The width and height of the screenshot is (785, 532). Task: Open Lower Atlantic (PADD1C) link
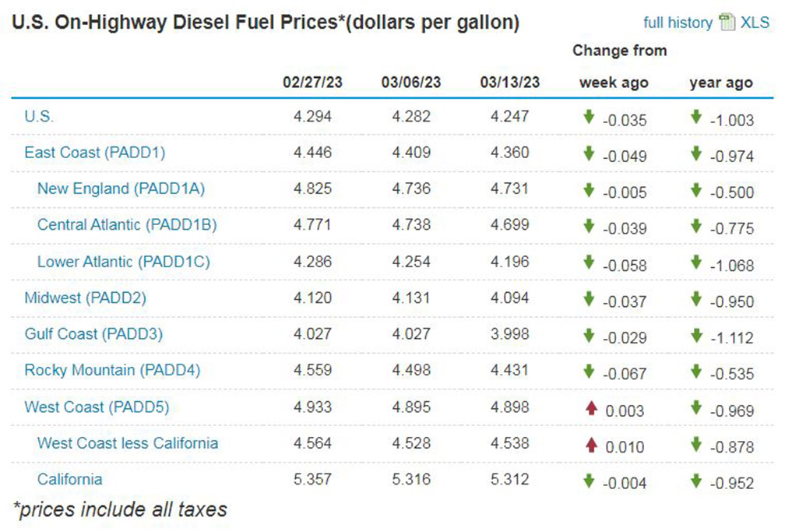coord(124,262)
